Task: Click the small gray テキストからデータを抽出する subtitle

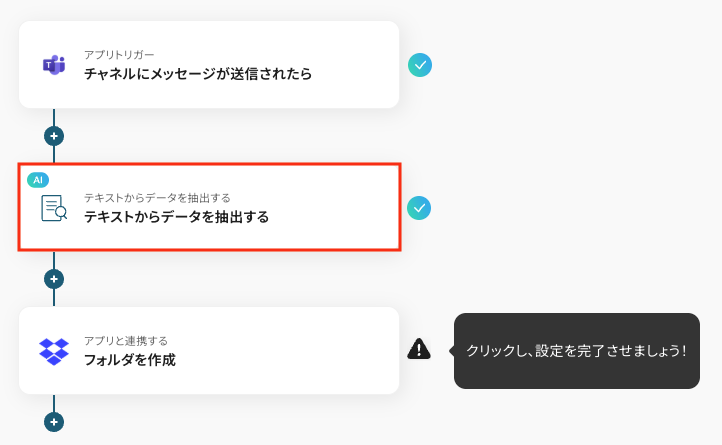Action: click(157, 198)
